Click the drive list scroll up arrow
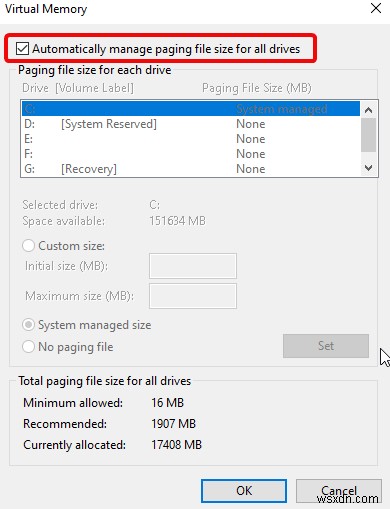The image size is (390, 509). coord(368,110)
